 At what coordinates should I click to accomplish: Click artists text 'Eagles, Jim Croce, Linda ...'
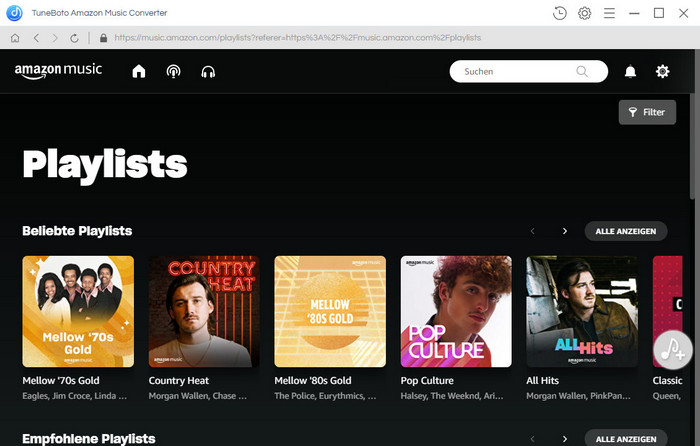pyautogui.click(x=75, y=396)
